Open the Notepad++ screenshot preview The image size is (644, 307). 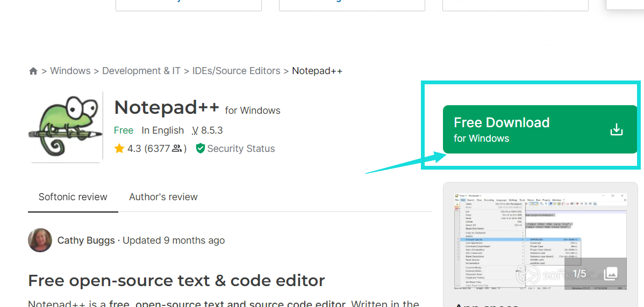pos(540,242)
